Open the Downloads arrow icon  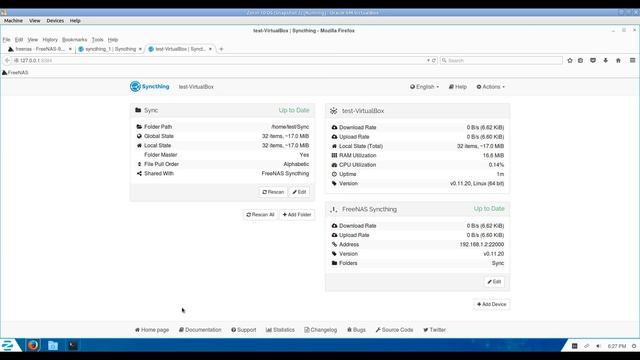click(606, 60)
